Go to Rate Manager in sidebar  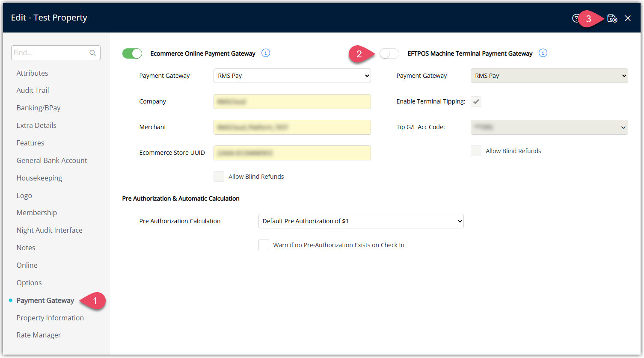[x=39, y=335]
